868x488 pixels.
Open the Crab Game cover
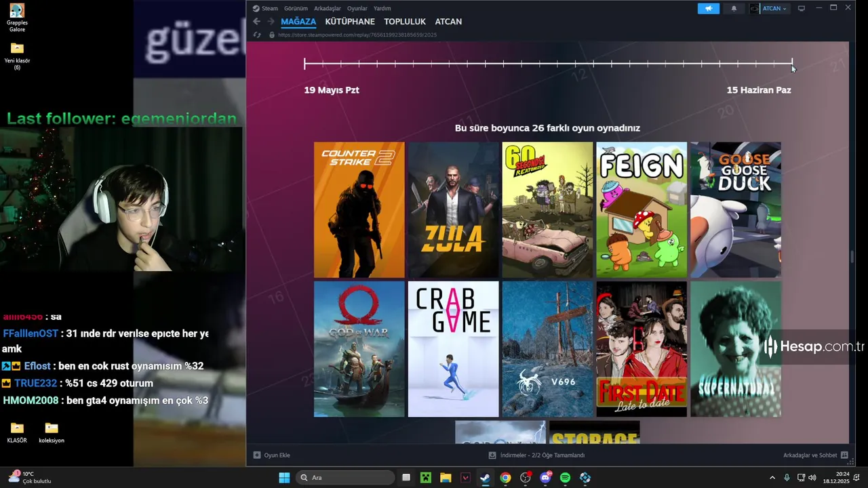point(453,349)
